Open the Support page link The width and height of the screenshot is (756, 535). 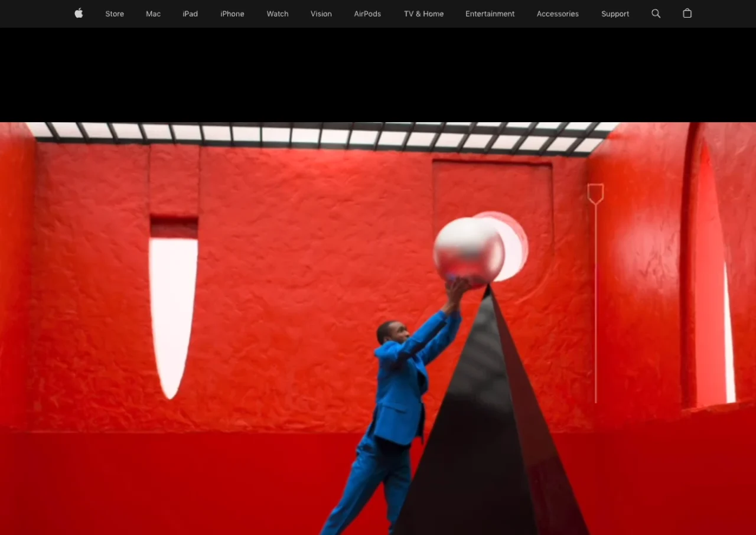pos(615,14)
